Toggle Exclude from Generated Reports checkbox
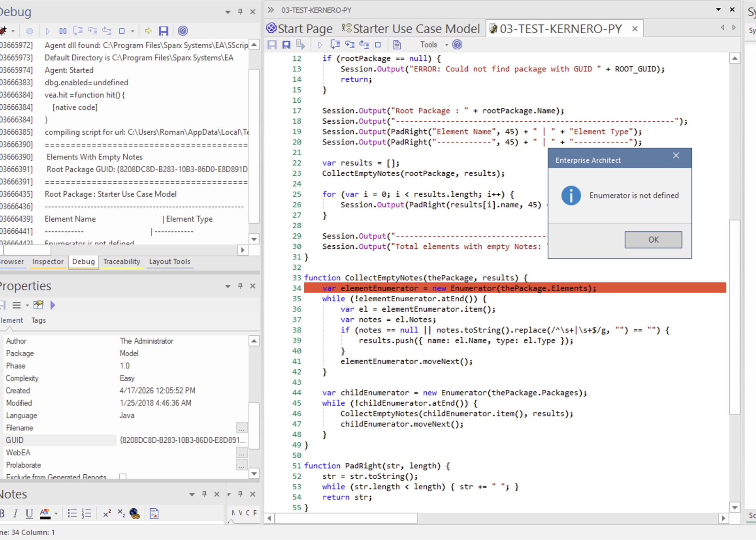The width and height of the screenshot is (756, 540). 123,477
